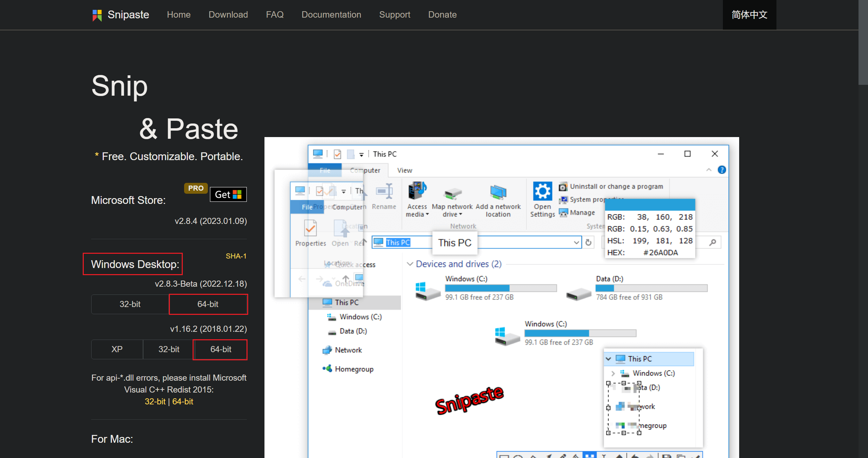Open the Home page link
868x458 pixels.
coord(179,15)
